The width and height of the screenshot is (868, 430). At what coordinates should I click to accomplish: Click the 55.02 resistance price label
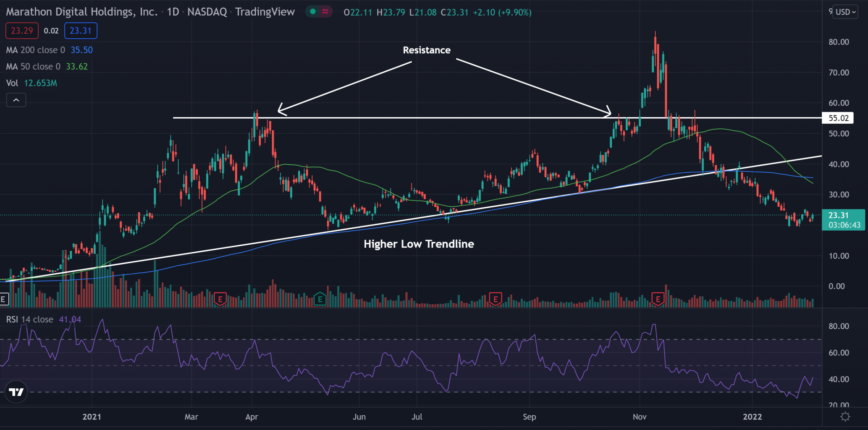coord(838,118)
